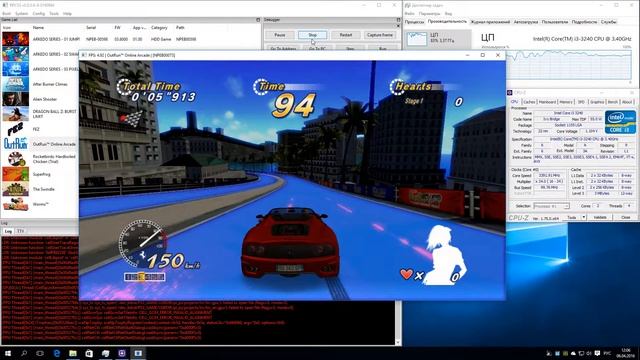Select the FEZ game icon
This screenshot has height=360, width=640.
[x=15, y=129]
